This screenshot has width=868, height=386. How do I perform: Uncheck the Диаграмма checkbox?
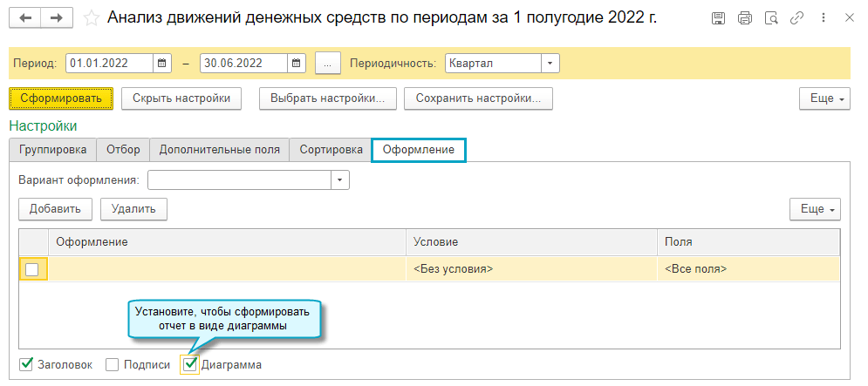[x=190, y=365]
